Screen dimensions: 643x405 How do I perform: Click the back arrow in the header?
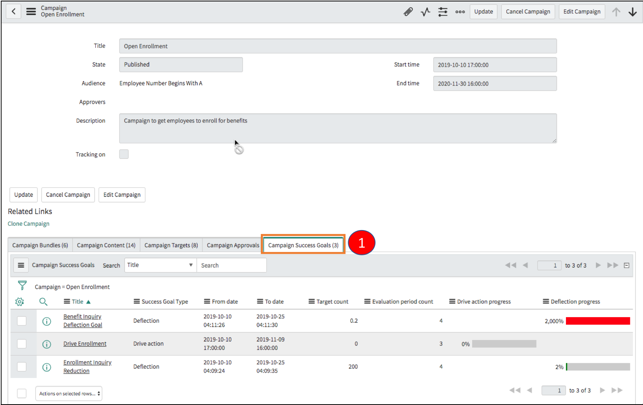[14, 11]
